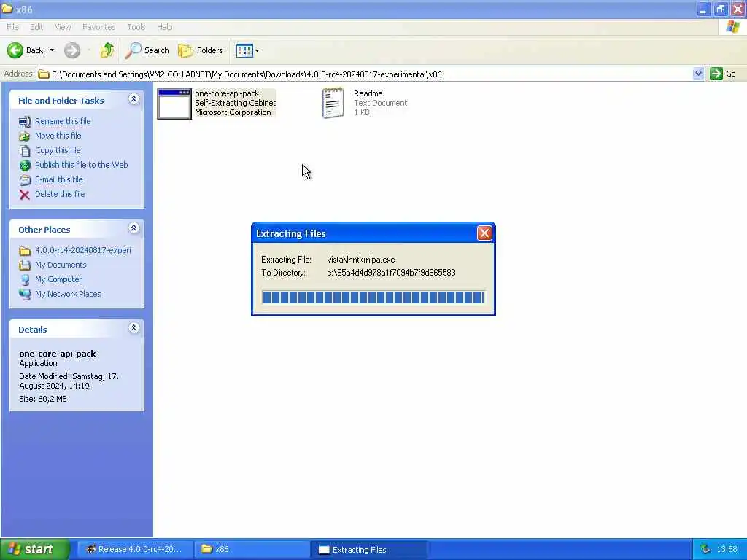Viewport: 747px width, 560px height.
Task: Collapse the Details panel
Action: pos(134,327)
